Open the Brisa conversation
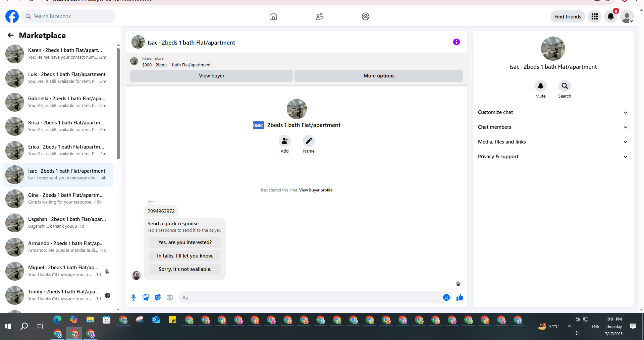644x340 pixels. coord(58,126)
